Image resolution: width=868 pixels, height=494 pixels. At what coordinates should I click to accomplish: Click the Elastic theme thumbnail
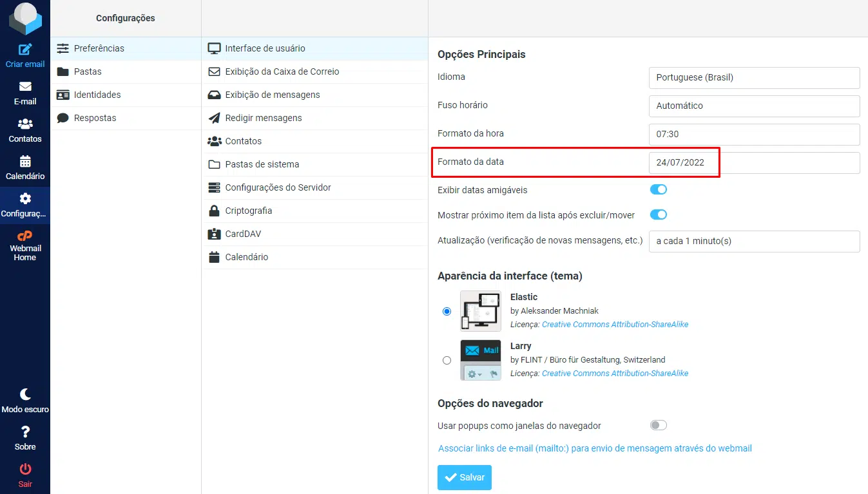click(481, 311)
